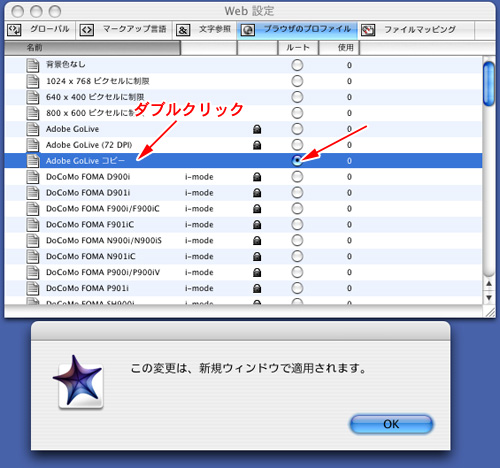Select 1024 x 768 ピクセルに制限 profile name
The image size is (500, 468).
tap(98, 81)
